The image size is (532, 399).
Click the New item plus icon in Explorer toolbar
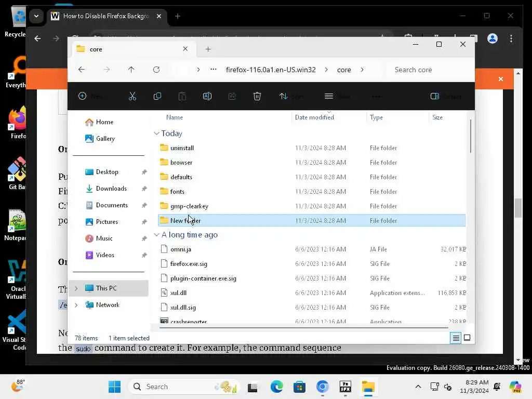coord(82,96)
